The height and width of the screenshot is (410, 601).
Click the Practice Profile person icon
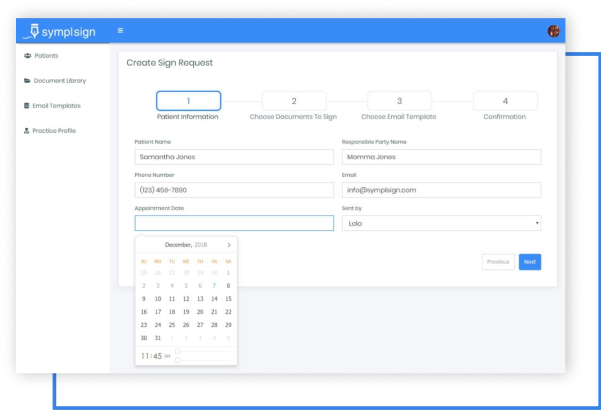(27, 131)
